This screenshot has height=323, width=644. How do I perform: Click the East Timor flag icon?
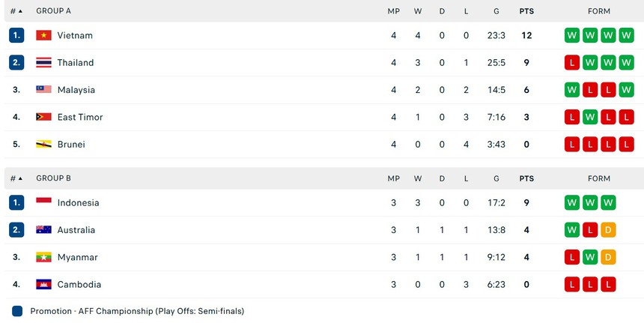pyautogui.click(x=43, y=117)
